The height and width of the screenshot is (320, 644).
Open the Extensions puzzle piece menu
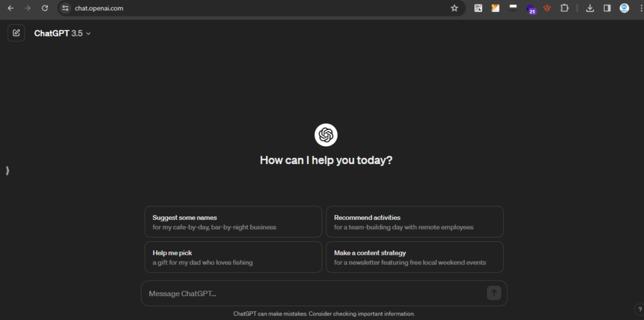[x=564, y=8]
